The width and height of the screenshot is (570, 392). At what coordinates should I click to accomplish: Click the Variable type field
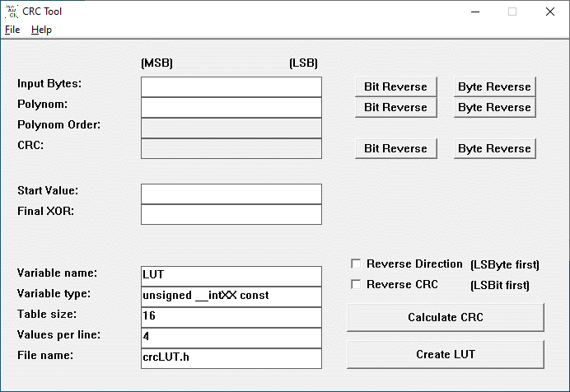(x=231, y=296)
